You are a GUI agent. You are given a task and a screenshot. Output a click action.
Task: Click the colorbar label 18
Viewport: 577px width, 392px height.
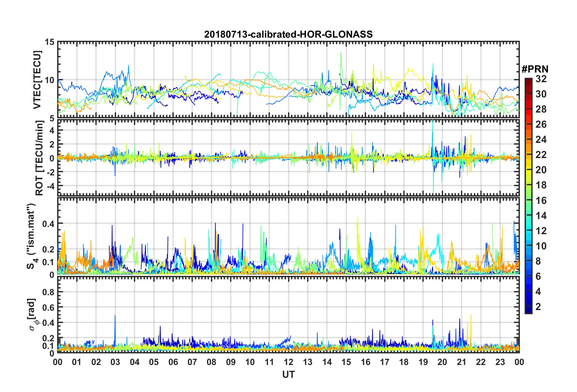tap(541, 185)
